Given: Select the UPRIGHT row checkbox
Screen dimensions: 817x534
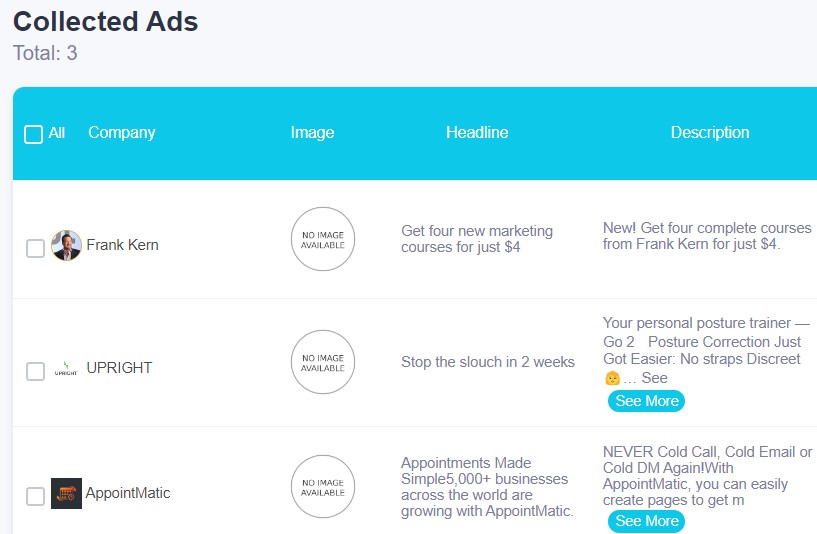Looking at the screenshot, I should click(x=35, y=371).
